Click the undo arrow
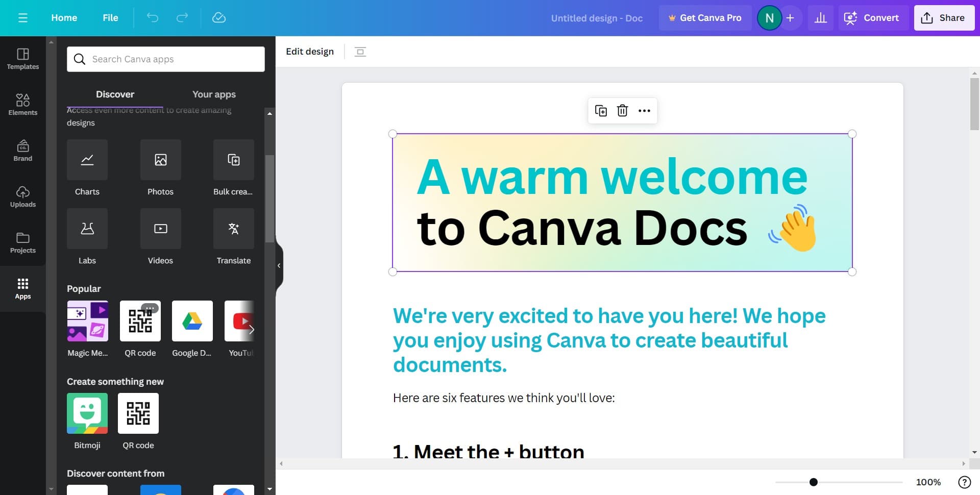The image size is (980, 495). coord(152,18)
